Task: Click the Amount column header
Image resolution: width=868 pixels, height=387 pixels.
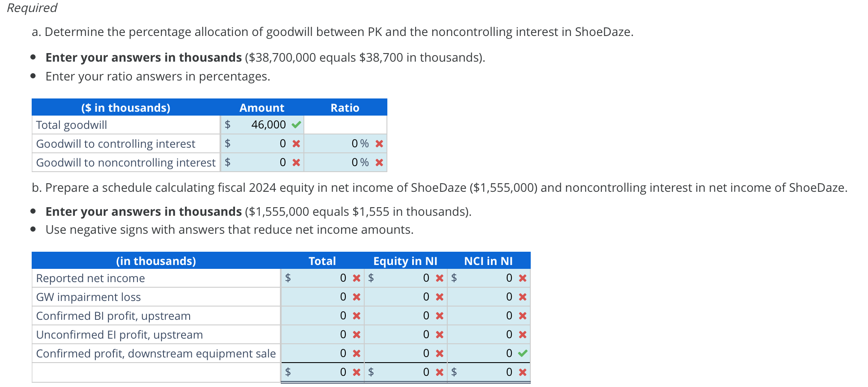Action: click(x=262, y=107)
